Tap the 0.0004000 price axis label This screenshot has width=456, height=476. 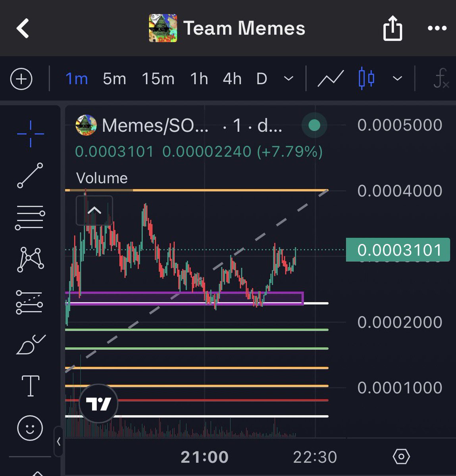[x=400, y=191]
